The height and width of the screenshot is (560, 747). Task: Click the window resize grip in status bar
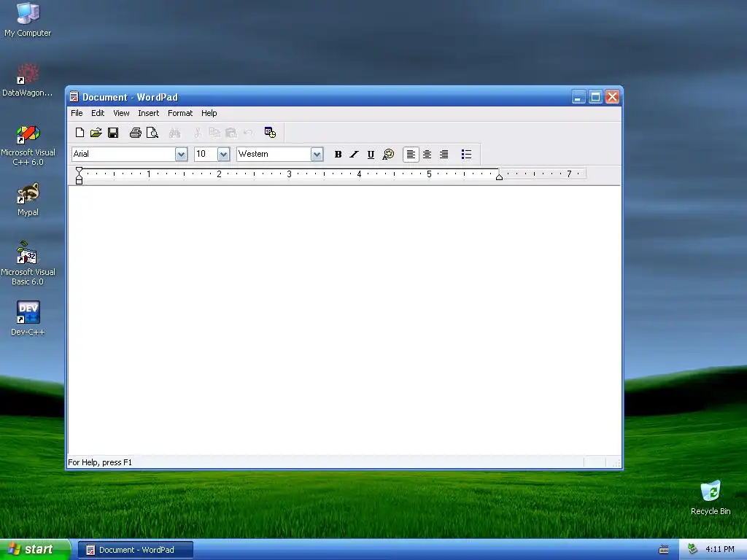coord(616,462)
